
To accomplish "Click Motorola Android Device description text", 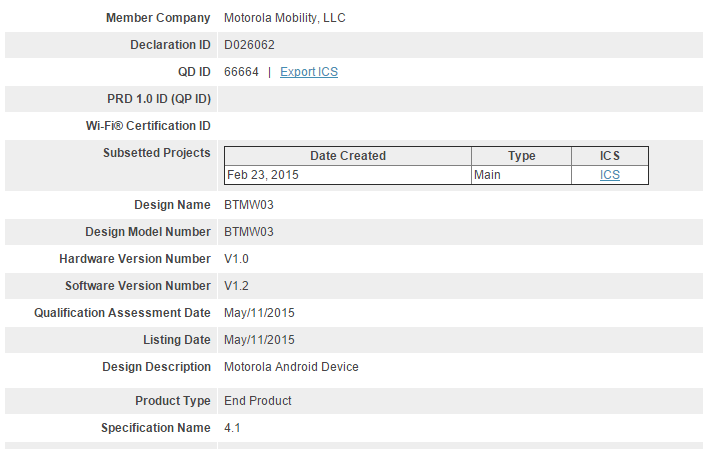I will 291,367.
